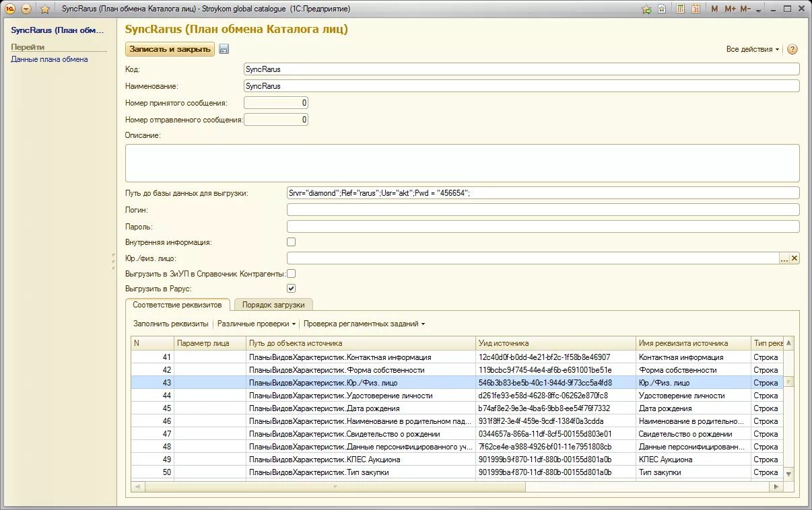Image resolution: width=812 pixels, height=510 pixels.
Task: Select the Соответствие реквизитов tab
Action: [x=178, y=305]
